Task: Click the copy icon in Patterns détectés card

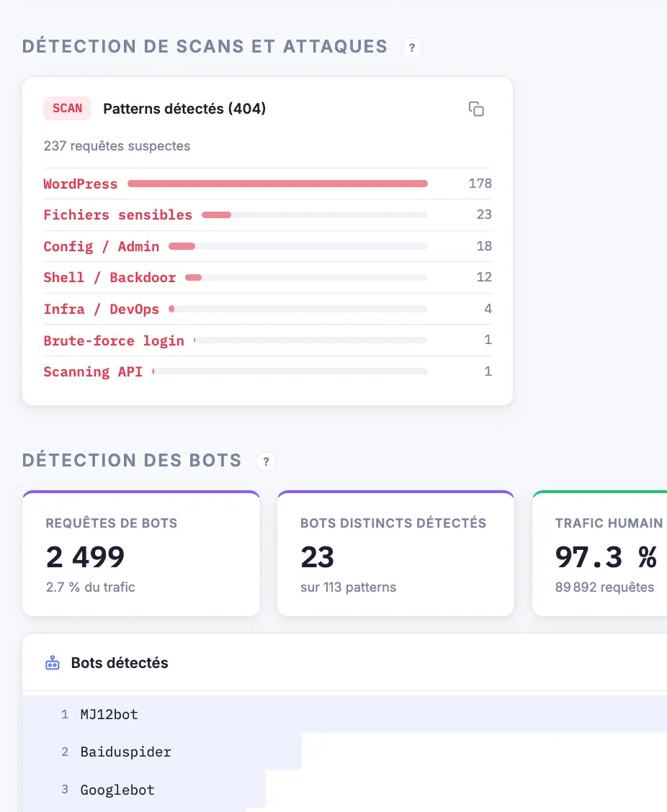Action: click(x=476, y=109)
